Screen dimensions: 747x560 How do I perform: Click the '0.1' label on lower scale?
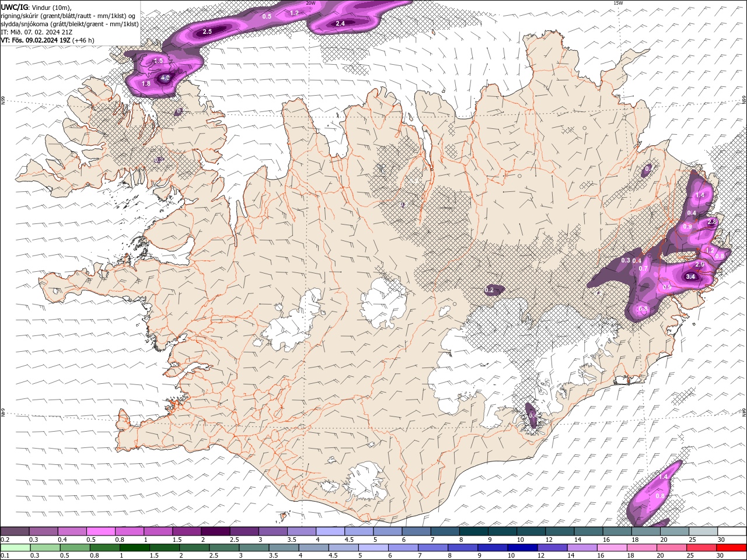5,556
